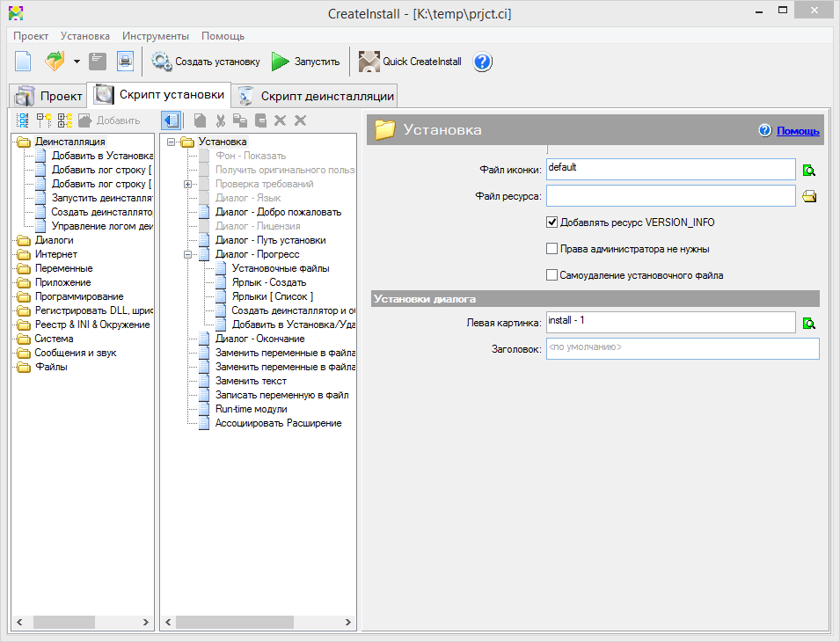Click Создать установку button
The height and width of the screenshot is (642, 840).
[x=207, y=62]
